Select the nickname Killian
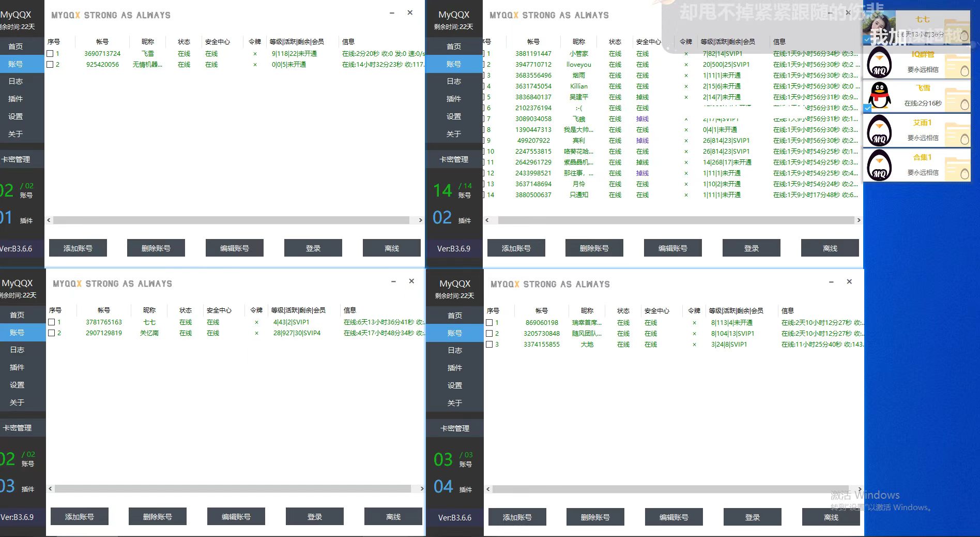This screenshot has height=537, width=980. click(579, 86)
